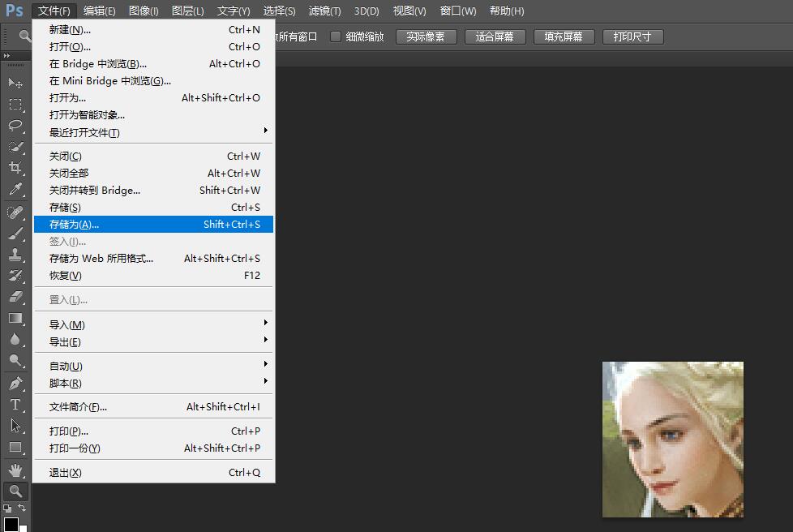This screenshot has height=532, width=793.
Task: Open the 3D(D) menu
Action: 366,11
